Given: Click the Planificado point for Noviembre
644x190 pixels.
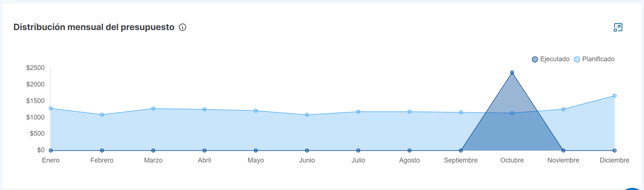Looking at the screenshot, I should (563, 109).
